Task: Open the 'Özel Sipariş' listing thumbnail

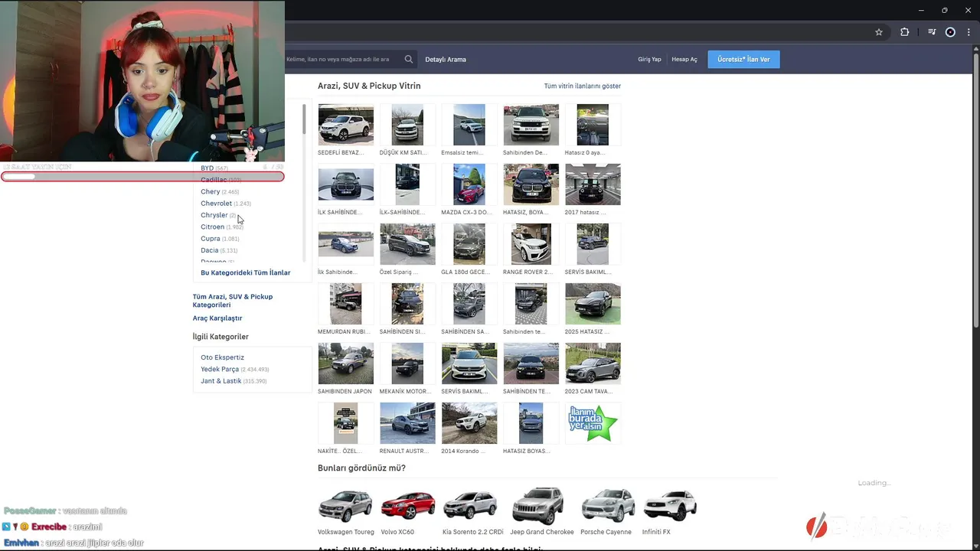Action: pos(407,244)
